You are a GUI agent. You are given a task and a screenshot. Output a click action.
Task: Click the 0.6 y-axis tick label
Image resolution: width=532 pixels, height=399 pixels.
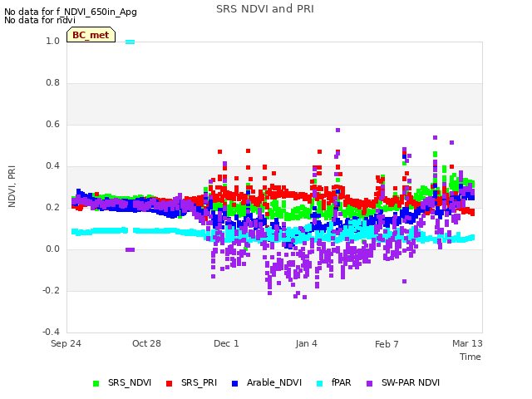pyautogui.click(x=52, y=125)
